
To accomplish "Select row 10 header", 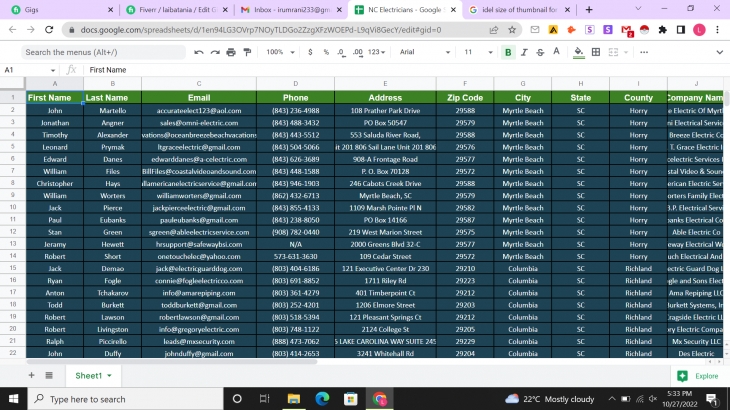I will (x=13, y=207).
